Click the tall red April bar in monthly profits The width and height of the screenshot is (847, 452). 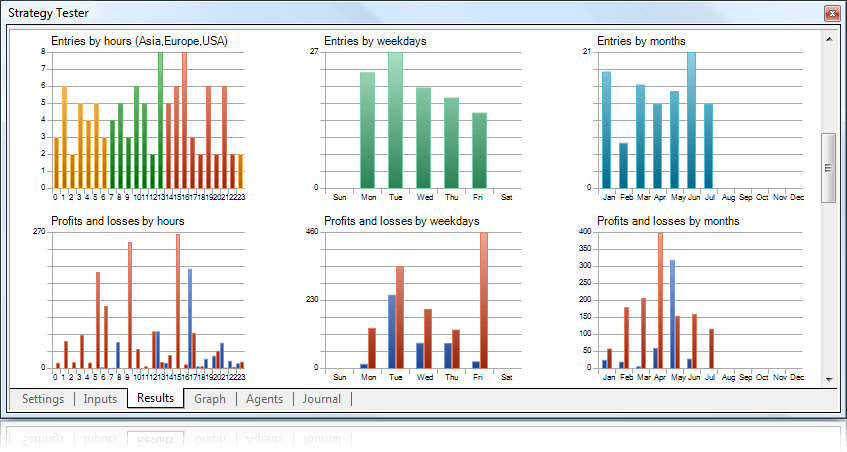(660, 300)
